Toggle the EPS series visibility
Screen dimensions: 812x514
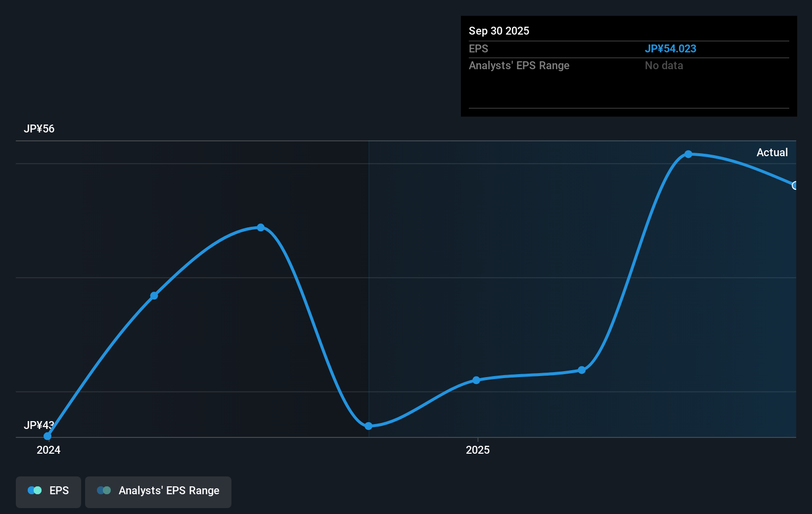[x=48, y=492]
